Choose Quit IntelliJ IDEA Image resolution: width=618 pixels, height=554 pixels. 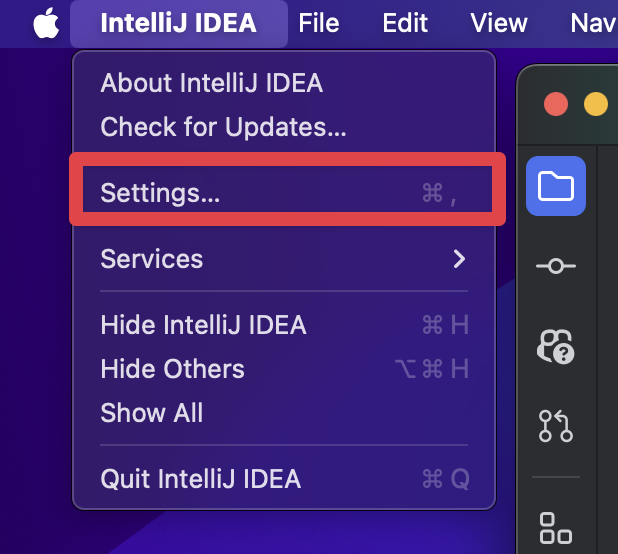pyautogui.click(x=201, y=479)
